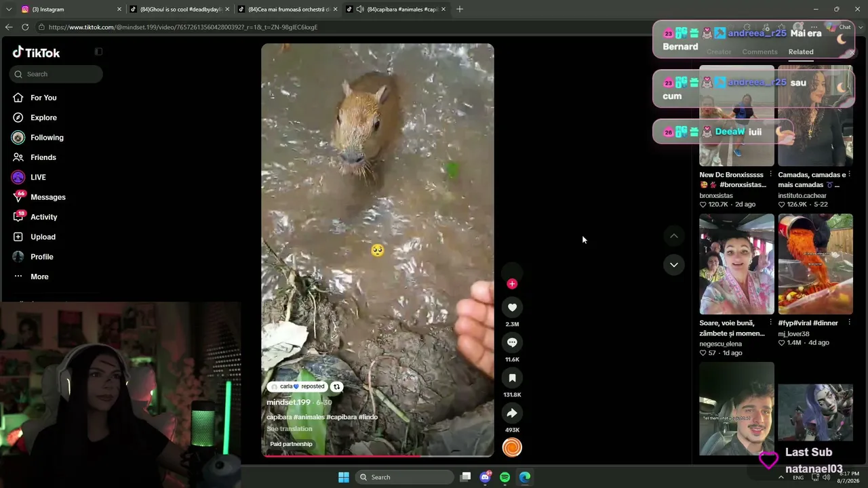
Task: Click the browser address bar URL
Action: click(183, 27)
